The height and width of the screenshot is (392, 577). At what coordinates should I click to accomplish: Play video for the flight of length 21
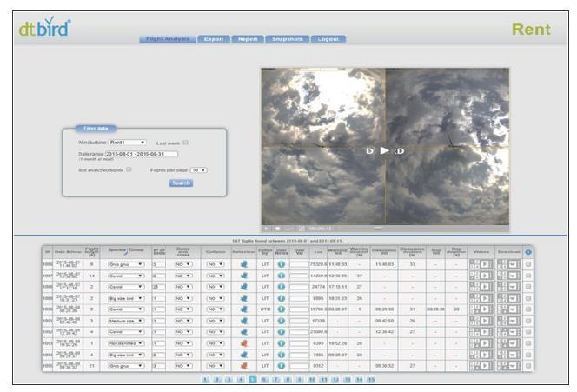coord(485,366)
